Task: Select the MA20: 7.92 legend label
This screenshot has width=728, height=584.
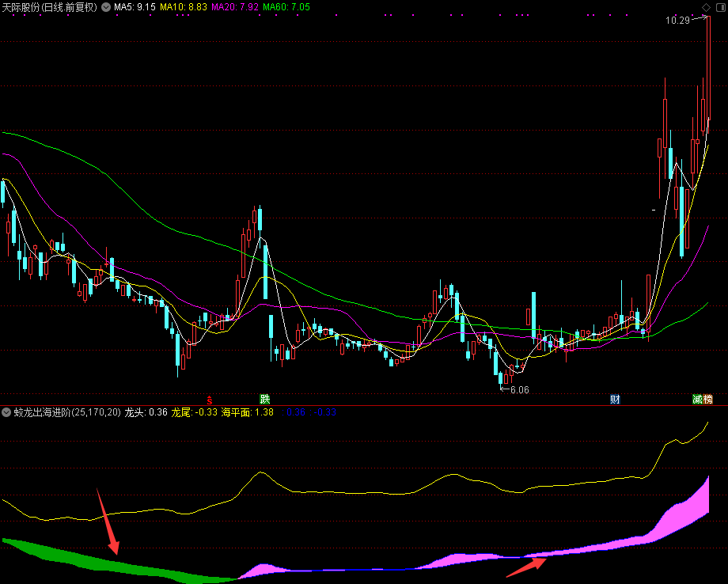Action: pyautogui.click(x=235, y=7)
